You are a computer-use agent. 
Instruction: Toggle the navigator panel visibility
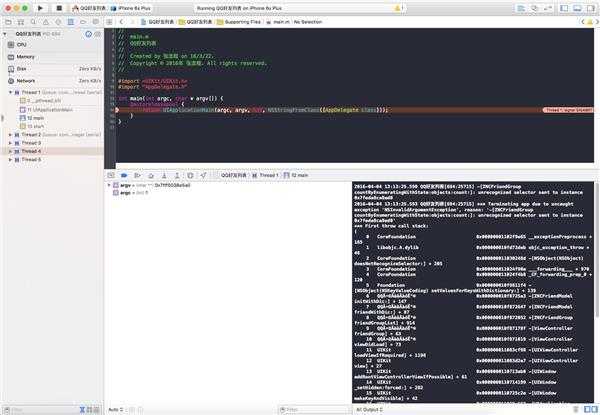[564, 8]
